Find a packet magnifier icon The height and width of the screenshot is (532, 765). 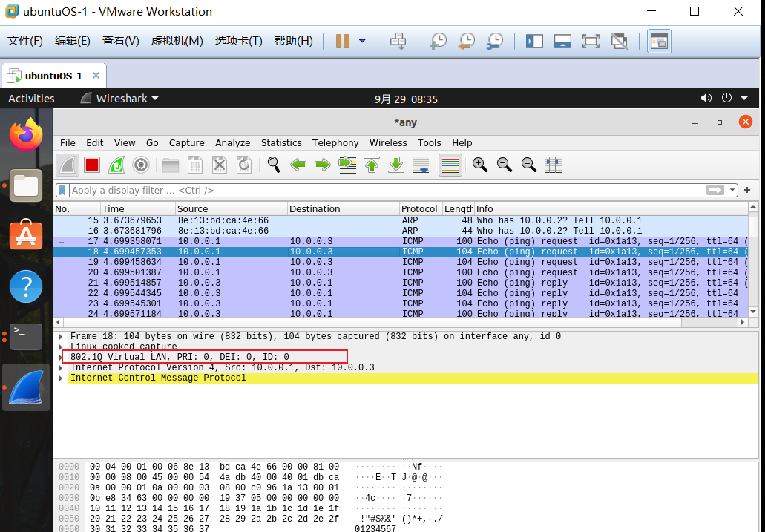tap(274, 165)
